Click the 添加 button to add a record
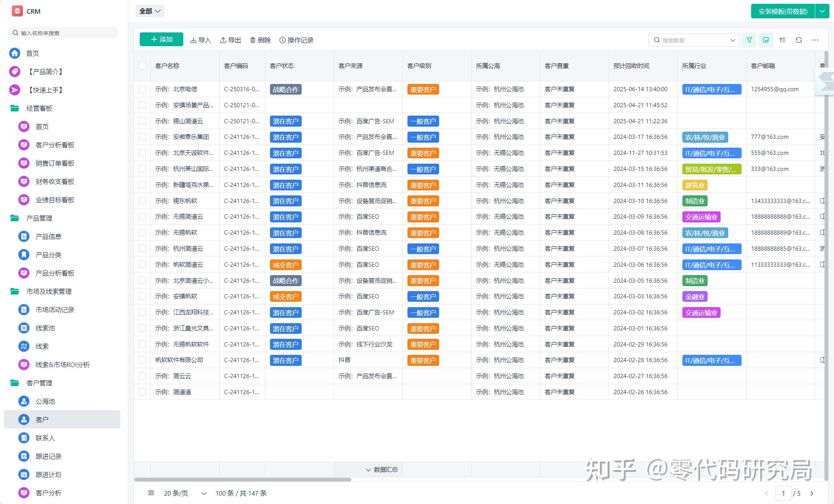834x504 pixels. point(161,39)
